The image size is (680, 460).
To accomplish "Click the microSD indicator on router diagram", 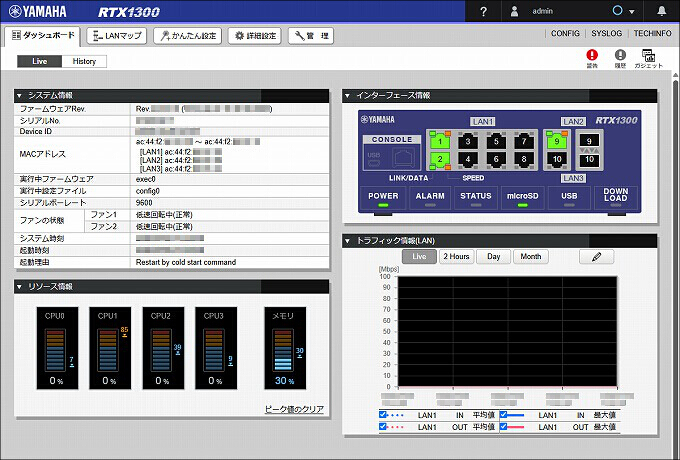I will click(523, 199).
